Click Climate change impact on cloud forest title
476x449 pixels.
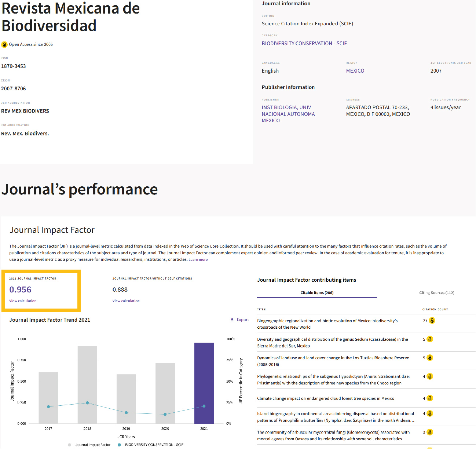click(326, 398)
